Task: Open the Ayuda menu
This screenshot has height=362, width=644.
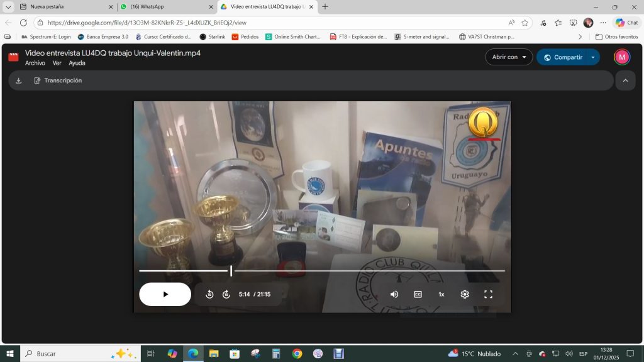Action: tap(77, 63)
